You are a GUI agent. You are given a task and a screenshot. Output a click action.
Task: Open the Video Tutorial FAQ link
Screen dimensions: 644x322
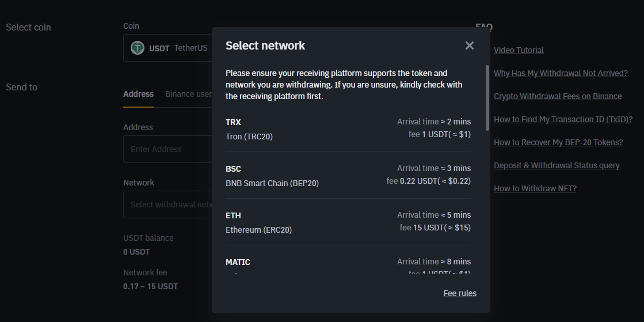tap(519, 50)
